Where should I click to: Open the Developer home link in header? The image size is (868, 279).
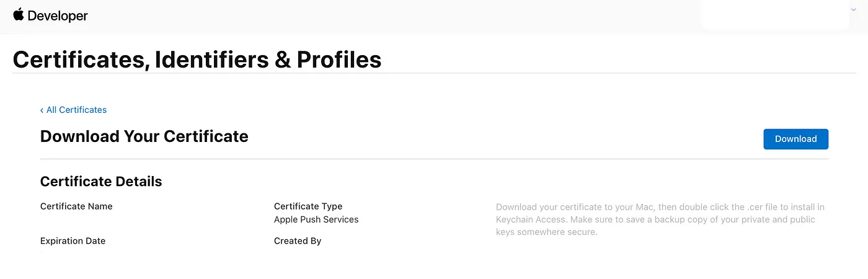[58, 16]
